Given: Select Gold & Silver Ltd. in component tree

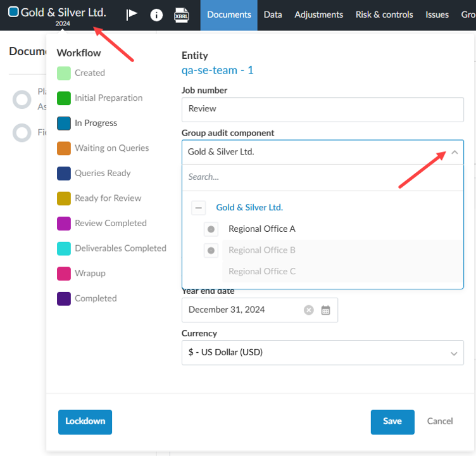Looking at the screenshot, I should pyautogui.click(x=249, y=208).
